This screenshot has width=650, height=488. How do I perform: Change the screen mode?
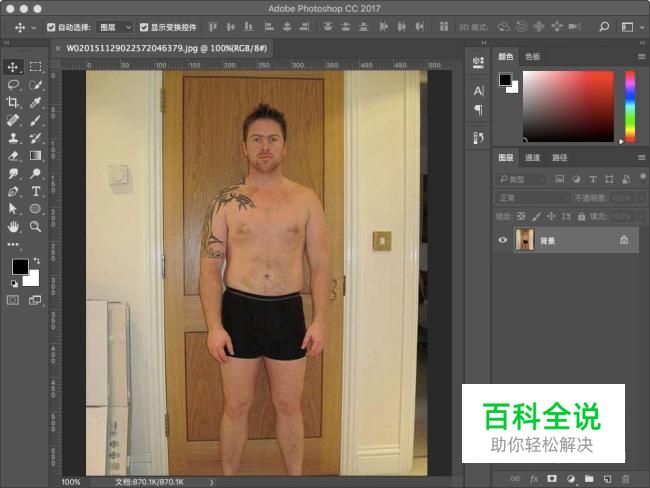click(35, 300)
